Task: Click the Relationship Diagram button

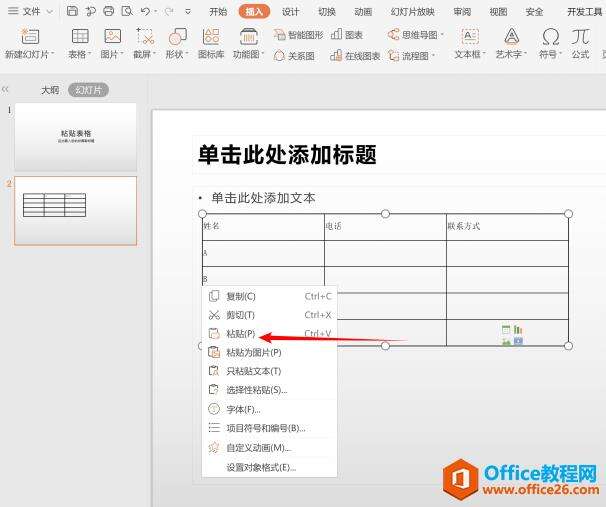Action: [294, 56]
